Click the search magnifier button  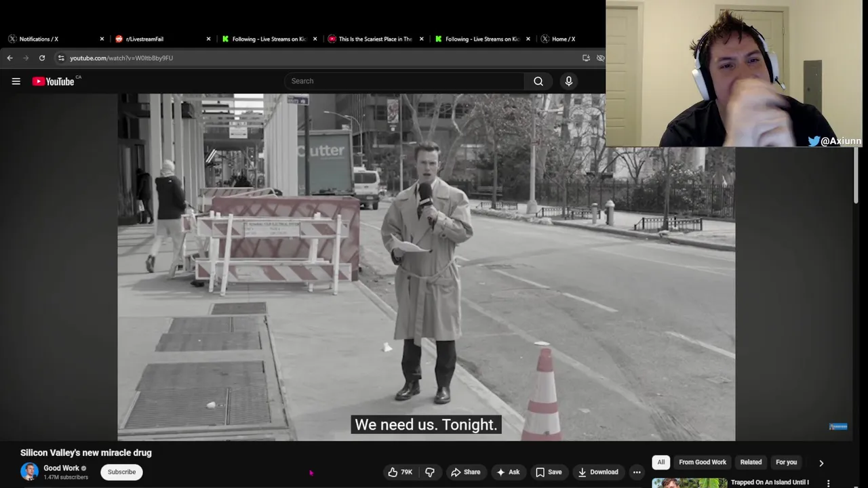(538, 81)
